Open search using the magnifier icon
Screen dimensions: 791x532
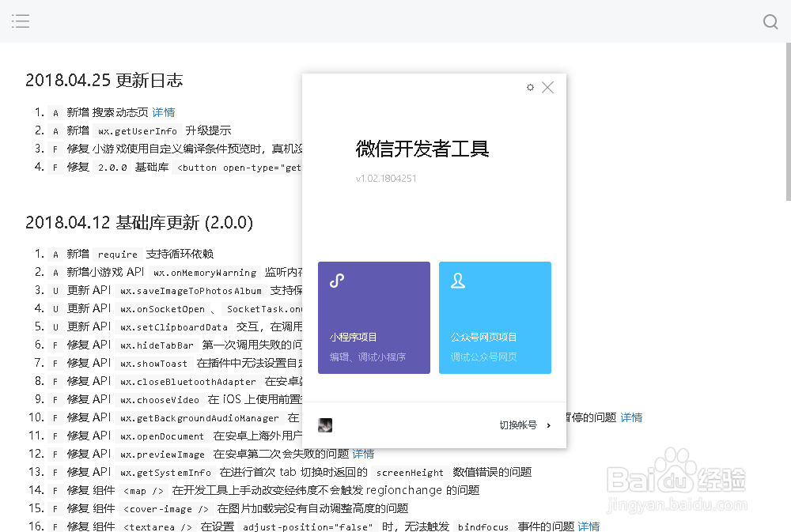click(770, 21)
